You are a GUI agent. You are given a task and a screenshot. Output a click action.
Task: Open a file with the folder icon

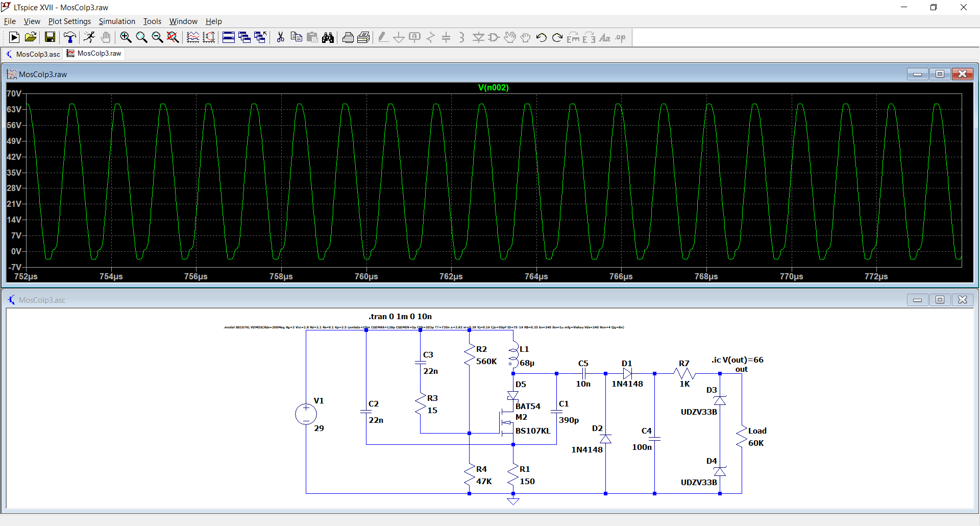click(x=31, y=37)
